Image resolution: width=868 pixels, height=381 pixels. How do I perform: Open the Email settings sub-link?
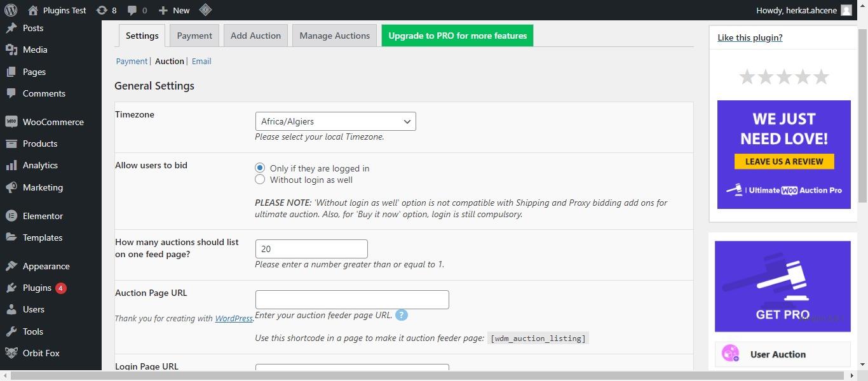201,61
